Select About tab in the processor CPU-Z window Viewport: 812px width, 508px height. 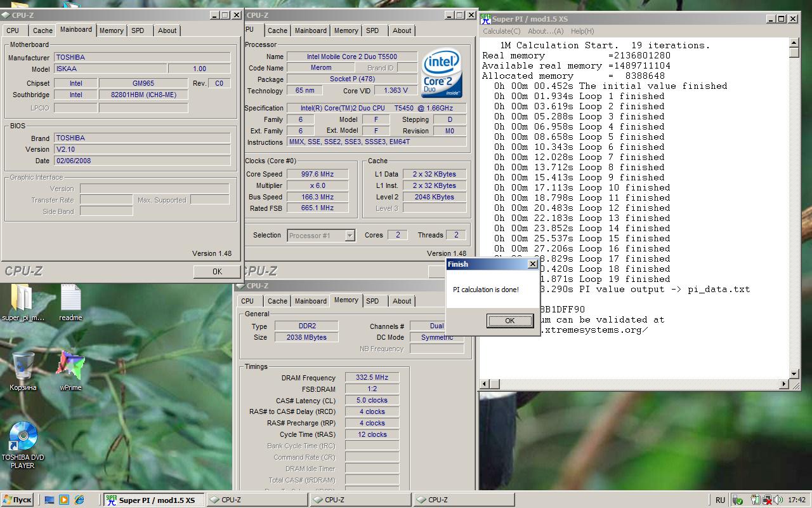402,30
